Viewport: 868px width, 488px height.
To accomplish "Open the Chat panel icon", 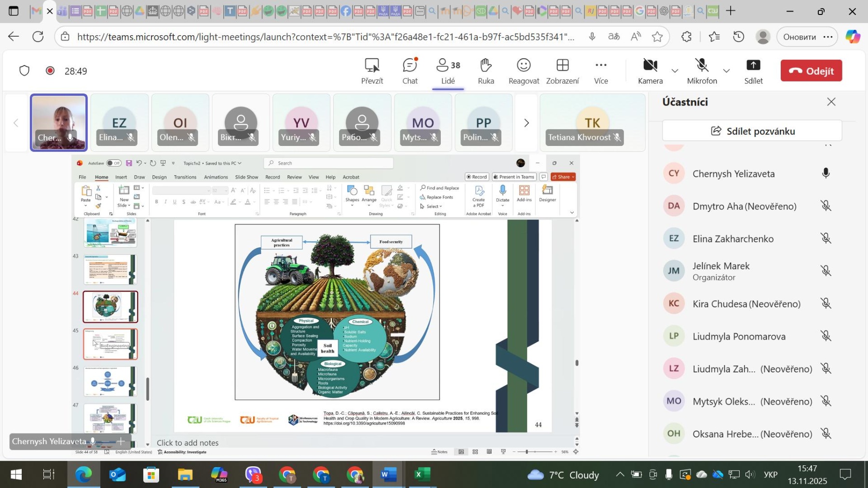I will (x=410, y=70).
